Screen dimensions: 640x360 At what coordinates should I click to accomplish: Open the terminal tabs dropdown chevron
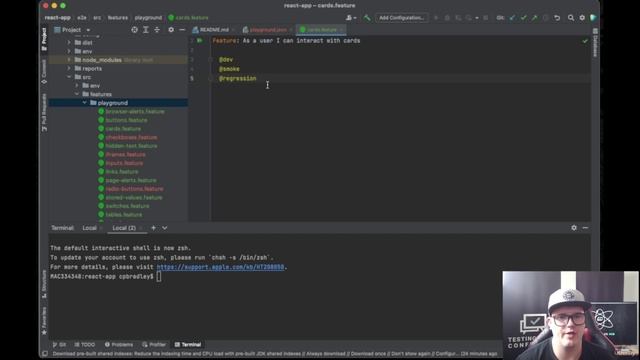[164, 228]
